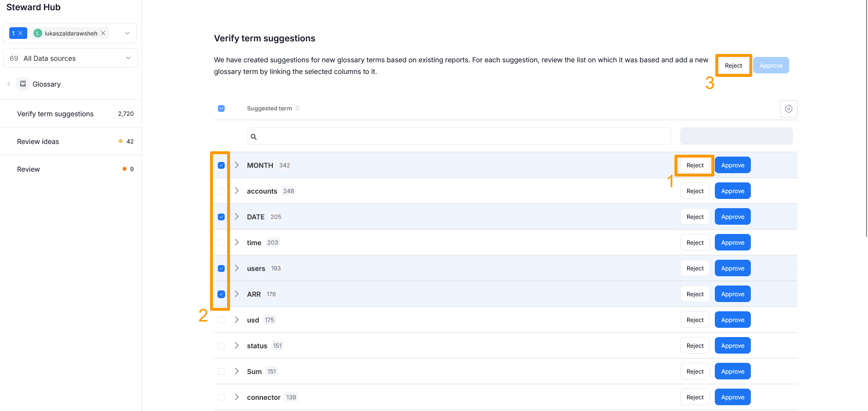Screen dimensions: 868x411
Task: Click the search magnifier in the term filter
Action: pos(253,137)
